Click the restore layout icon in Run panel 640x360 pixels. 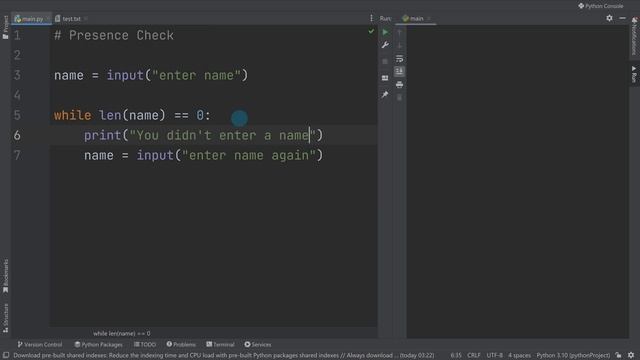point(385,78)
